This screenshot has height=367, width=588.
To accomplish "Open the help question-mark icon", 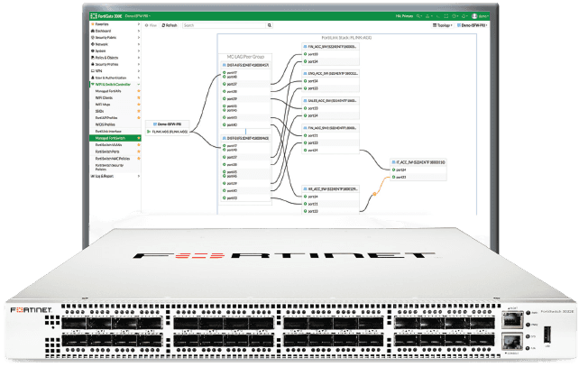I will click(455, 16).
